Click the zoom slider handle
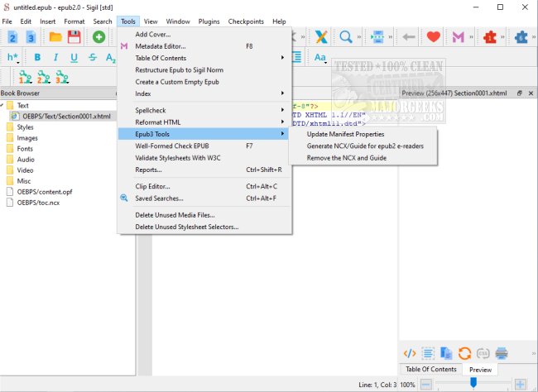Image resolution: width=538 pixels, height=392 pixels. (473, 383)
